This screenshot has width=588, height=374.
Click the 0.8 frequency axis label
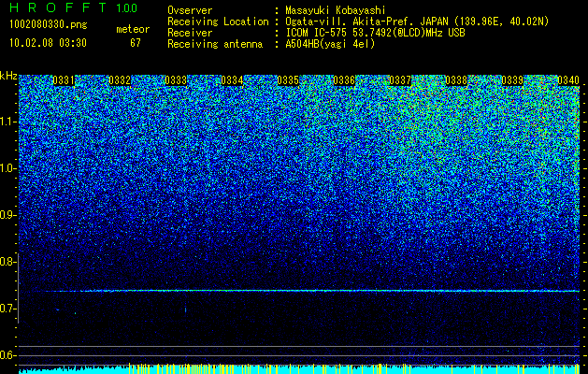[8, 262]
